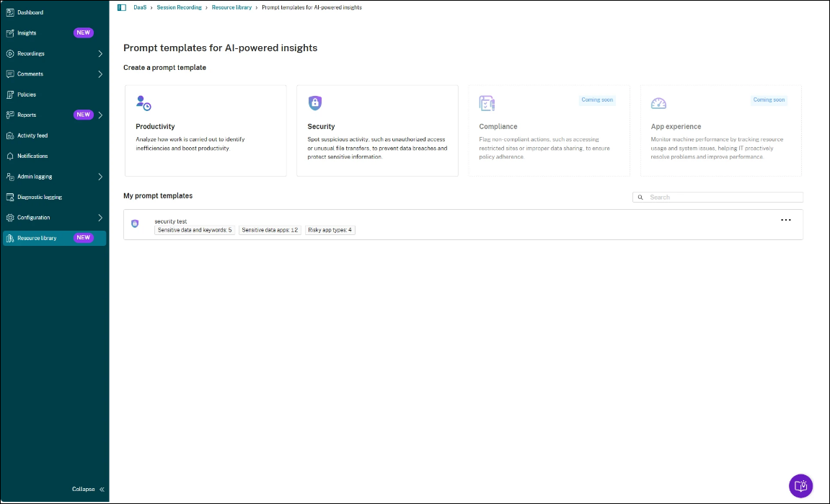Click the Productivity person-clock icon

(x=144, y=102)
